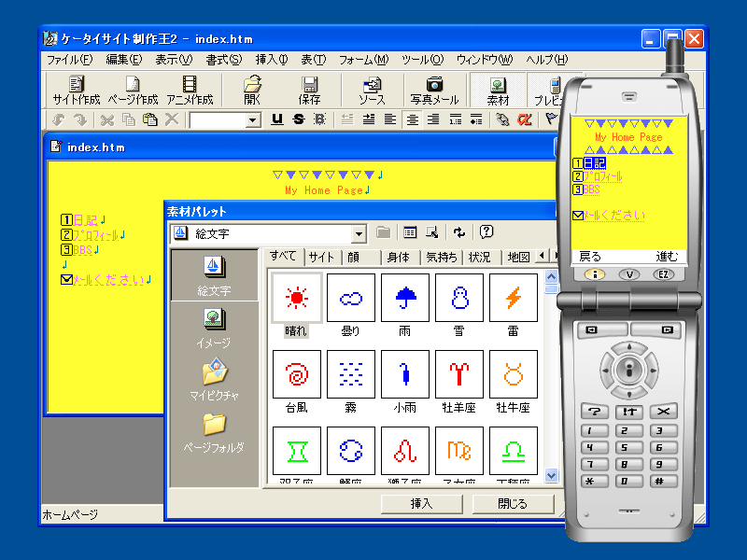Select イメージ in palette sidebar
747x560 pixels.
[214, 329]
